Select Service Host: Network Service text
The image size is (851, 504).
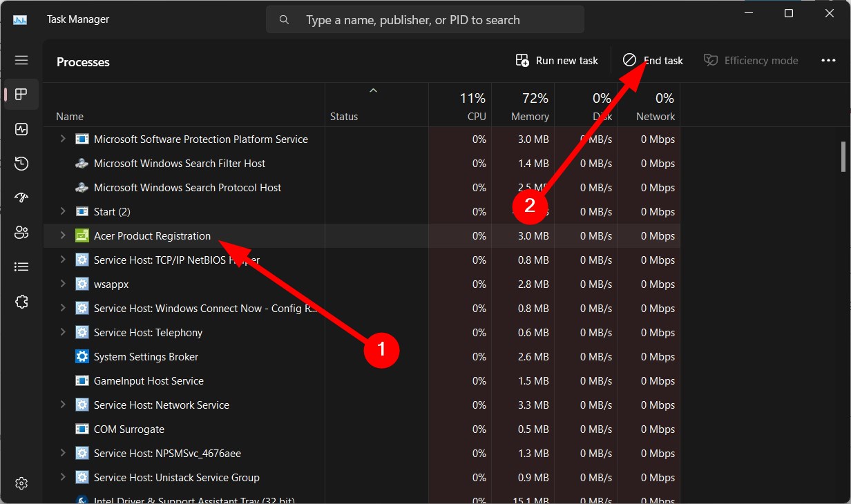[162, 405]
